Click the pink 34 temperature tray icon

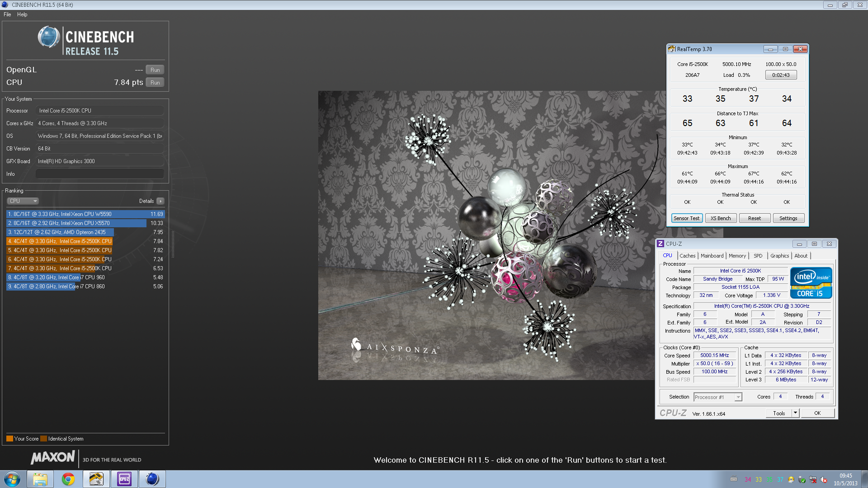point(748,479)
